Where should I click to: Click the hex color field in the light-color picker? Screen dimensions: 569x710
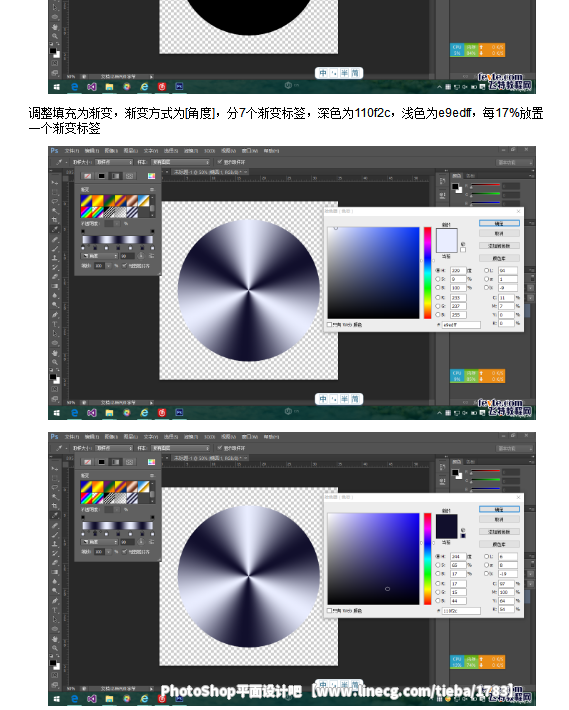461,325
